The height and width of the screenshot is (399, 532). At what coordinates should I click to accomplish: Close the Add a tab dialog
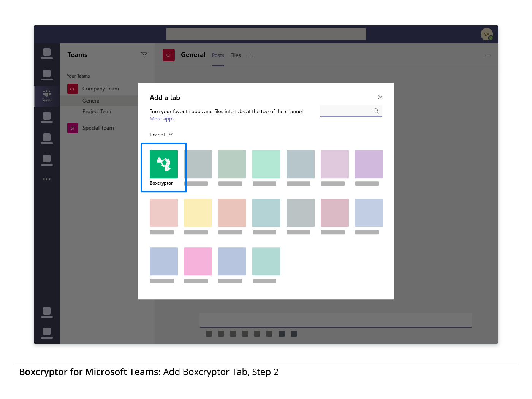pos(380,97)
